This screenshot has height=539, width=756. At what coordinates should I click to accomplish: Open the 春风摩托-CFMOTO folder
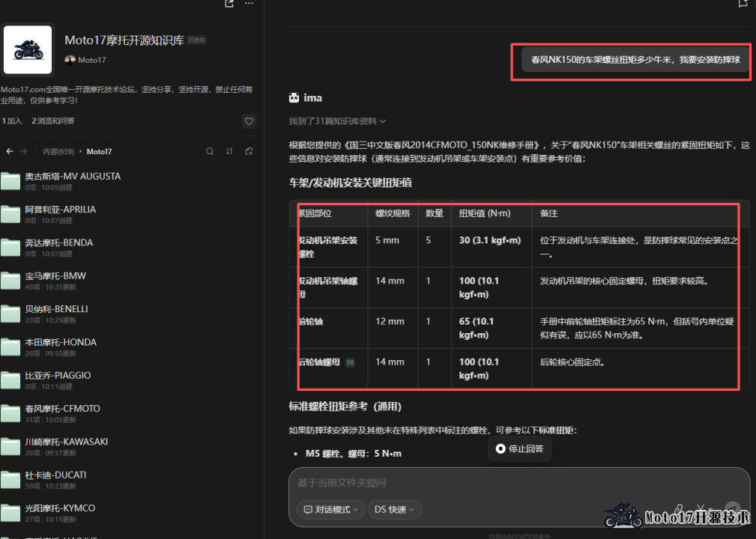[62, 409]
